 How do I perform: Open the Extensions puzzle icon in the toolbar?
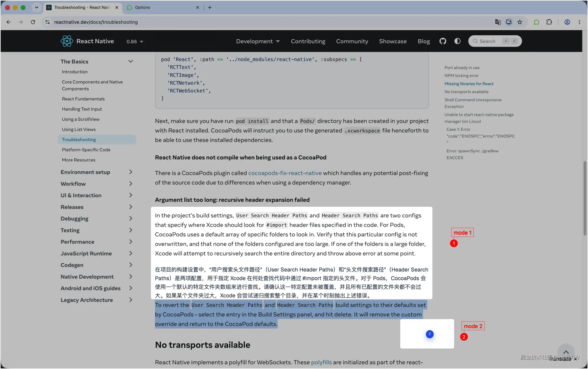click(x=549, y=22)
